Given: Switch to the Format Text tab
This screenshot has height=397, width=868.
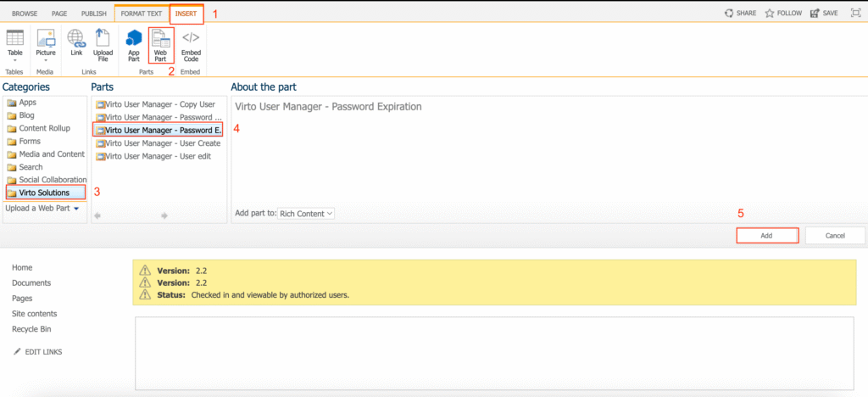Looking at the screenshot, I should (140, 14).
